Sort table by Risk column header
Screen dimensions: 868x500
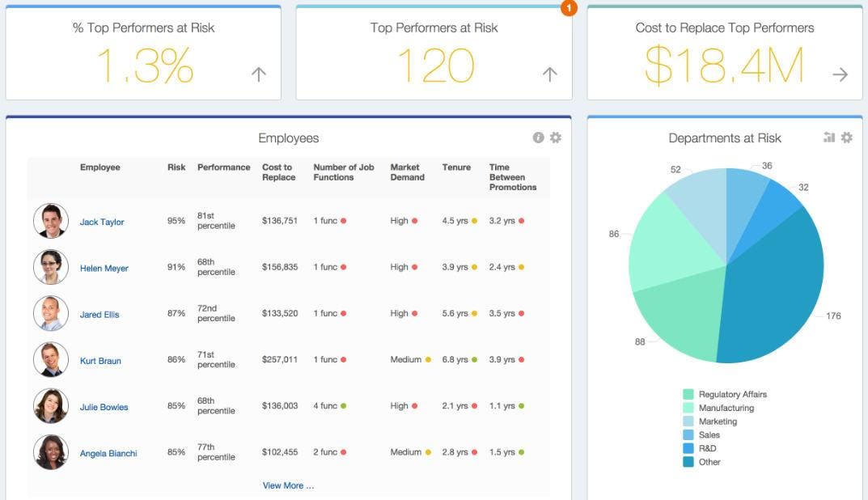[x=176, y=167]
